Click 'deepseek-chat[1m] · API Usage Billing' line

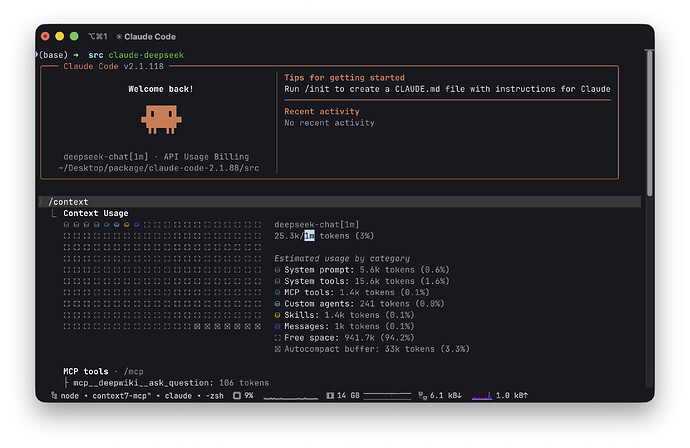(x=156, y=157)
